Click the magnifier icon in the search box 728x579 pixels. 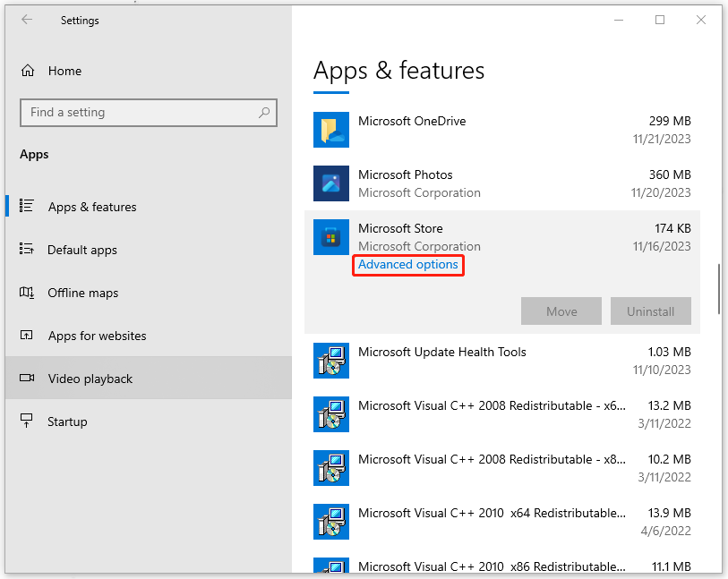tap(264, 113)
